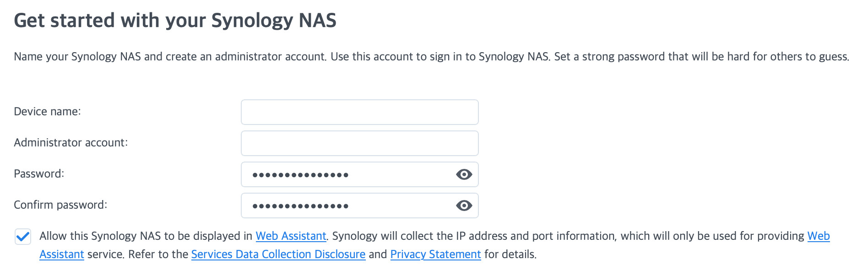Open Services Data Collection Disclosure link

(x=278, y=254)
